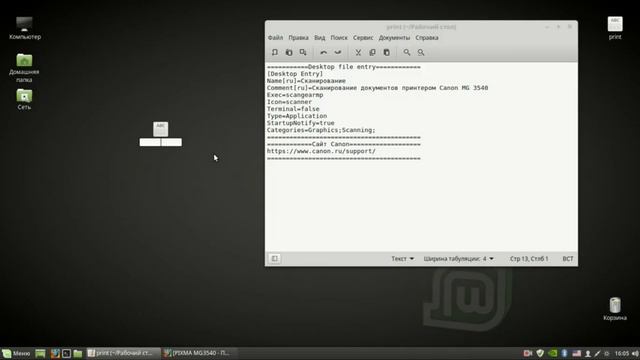Open the Компьютер desktop icon
The height and width of the screenshot is (360, 640).
click(24, 28)
